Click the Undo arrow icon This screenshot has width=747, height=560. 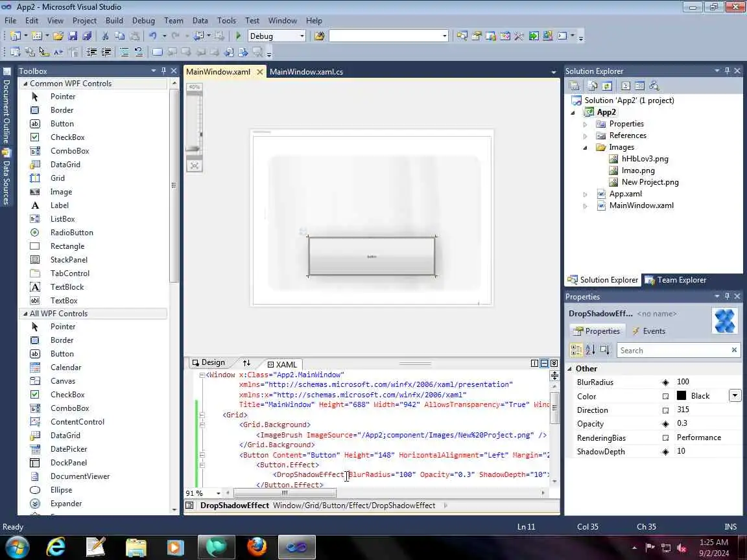point(152,36)
